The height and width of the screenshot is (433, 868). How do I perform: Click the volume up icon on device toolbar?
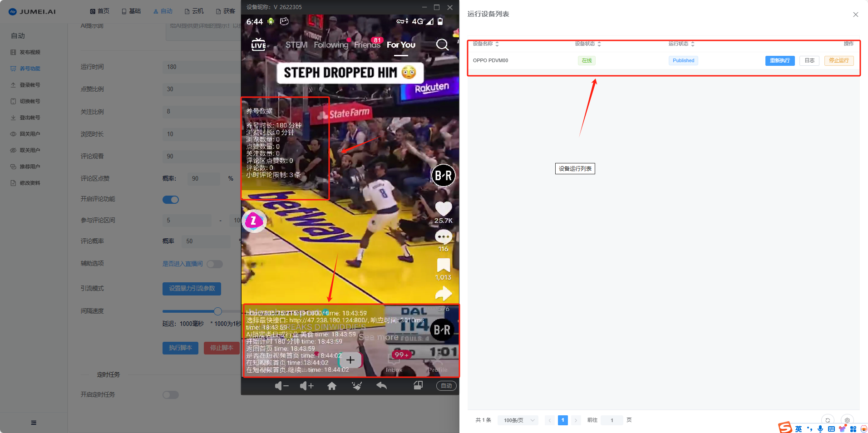(306, 386)
